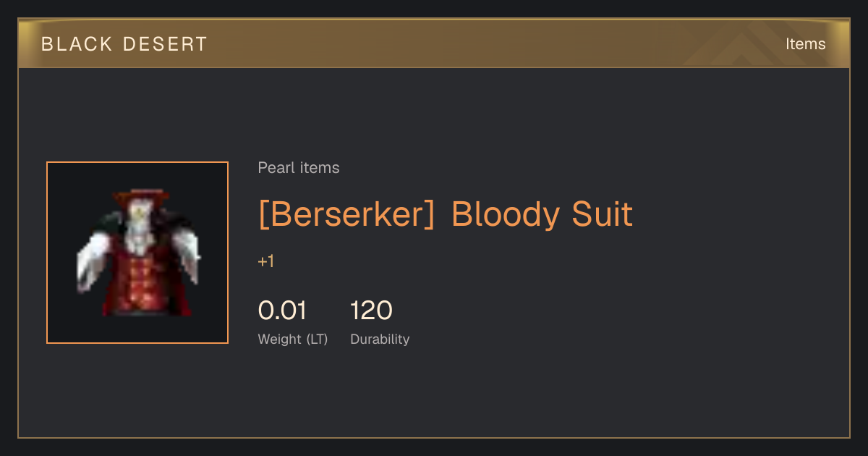Click the [Berserker] Bloody Suit title
The image size is (868, 456).
pos(446,214)
